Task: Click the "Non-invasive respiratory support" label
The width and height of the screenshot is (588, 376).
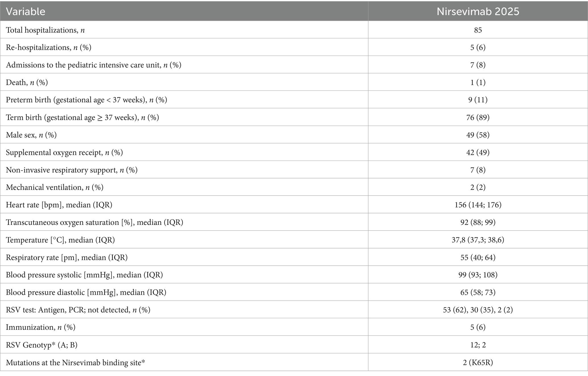Action: tap(72, 170)
